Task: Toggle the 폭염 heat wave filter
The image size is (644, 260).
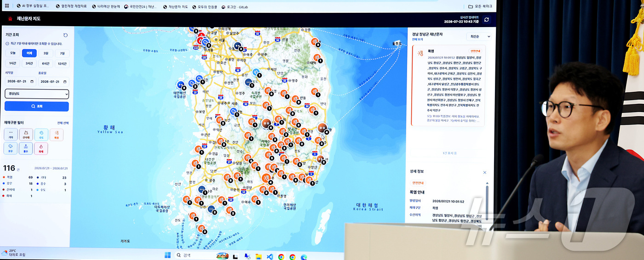Action: [x=56, y=135]
